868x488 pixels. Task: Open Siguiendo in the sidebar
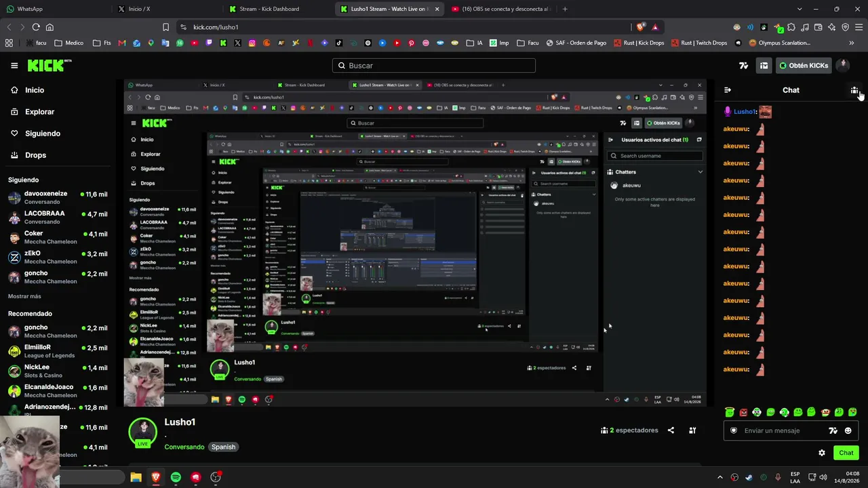[x=35, y=134]
